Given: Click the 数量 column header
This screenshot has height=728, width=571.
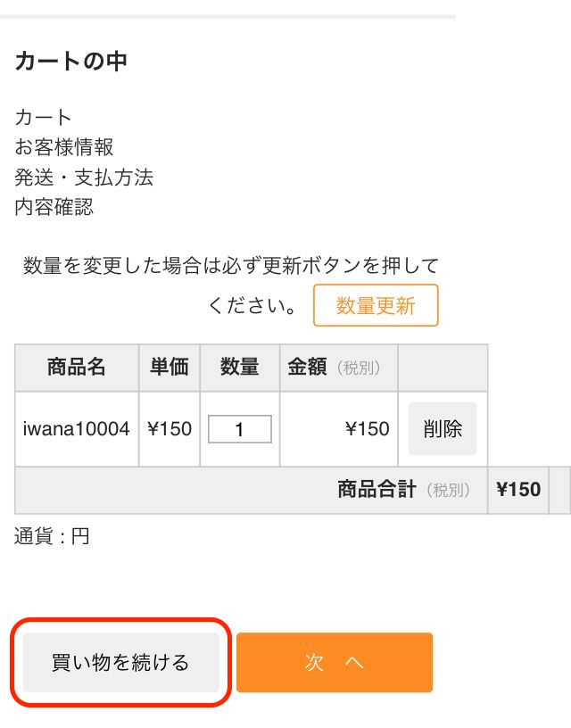Looking at the screenshot, I should pos(239,368).
